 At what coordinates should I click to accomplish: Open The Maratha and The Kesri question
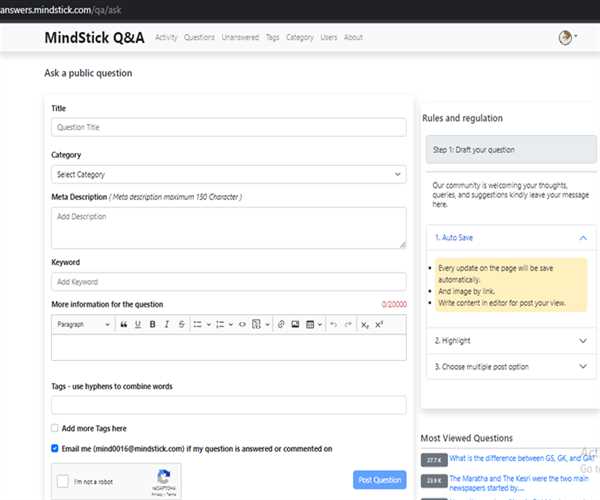click(518, 483)
